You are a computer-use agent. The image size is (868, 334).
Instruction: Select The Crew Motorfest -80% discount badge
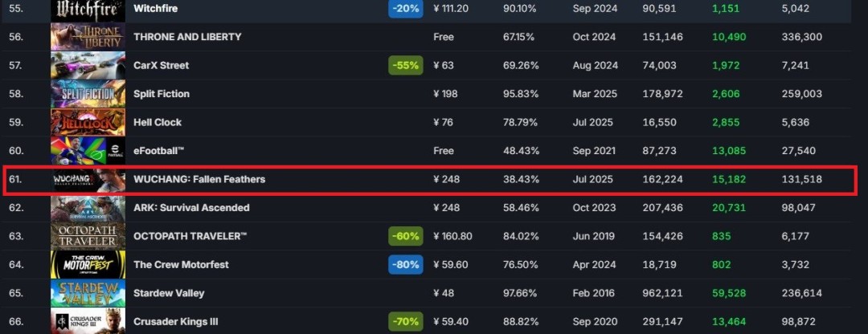click(405, 265)
